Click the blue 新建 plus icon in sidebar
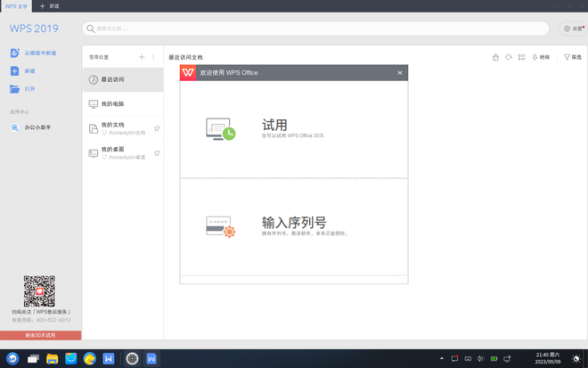This screenshot has height=368, width=588. [14, 71]
